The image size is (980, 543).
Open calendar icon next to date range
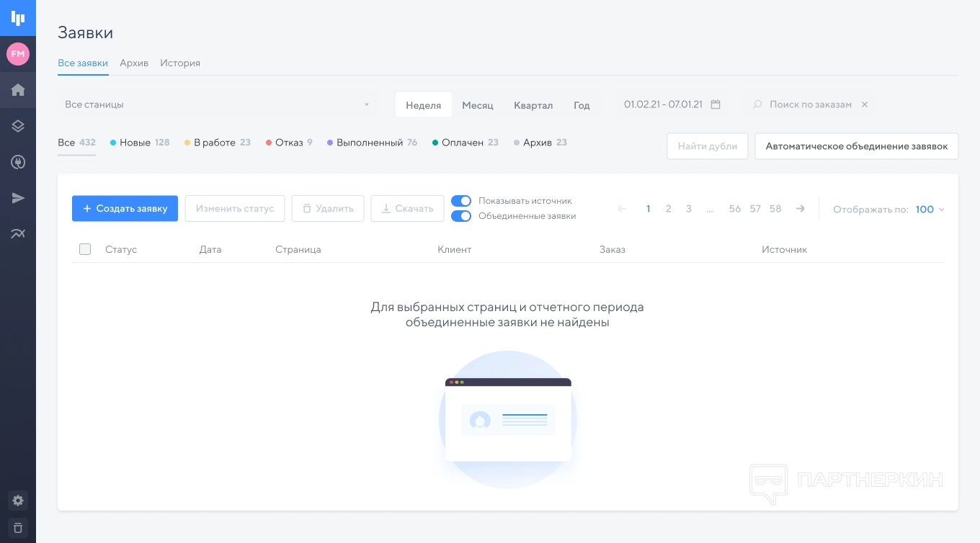coord(716,104)
